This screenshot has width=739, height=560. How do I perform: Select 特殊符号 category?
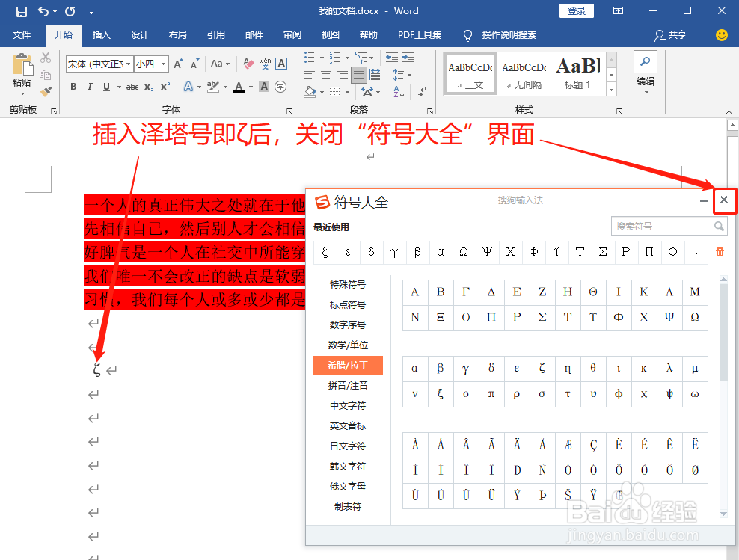tap(348, 284)
